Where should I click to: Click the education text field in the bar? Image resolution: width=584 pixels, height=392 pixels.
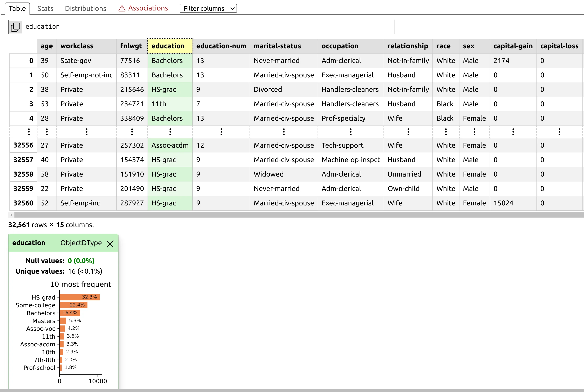coord(208,27)
